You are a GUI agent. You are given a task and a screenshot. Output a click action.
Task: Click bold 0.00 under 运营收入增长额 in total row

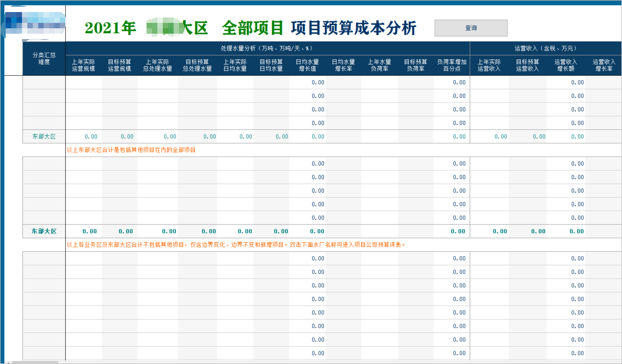(x=577, y=231)
